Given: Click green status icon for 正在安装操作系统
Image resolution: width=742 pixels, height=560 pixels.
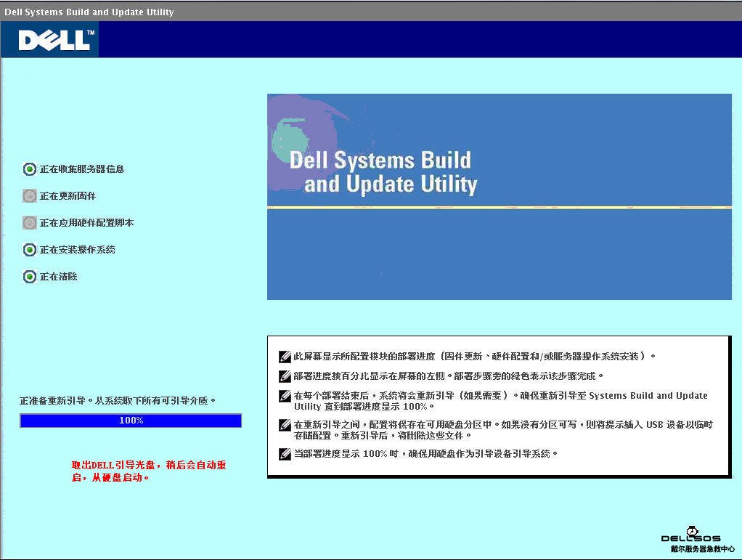Looking at the screenshot, I should point(29,249).
